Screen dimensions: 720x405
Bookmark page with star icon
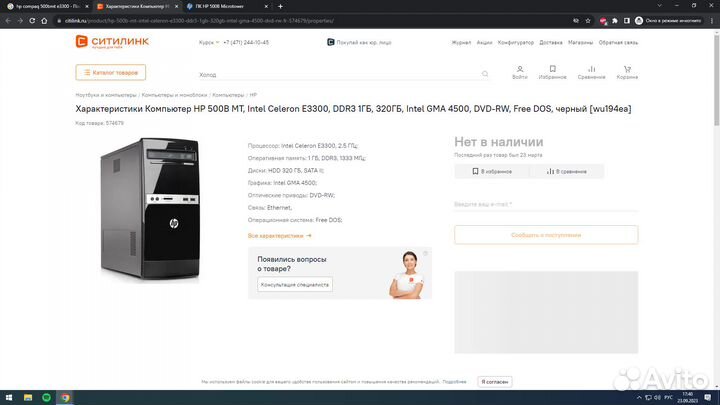(588, 21)
